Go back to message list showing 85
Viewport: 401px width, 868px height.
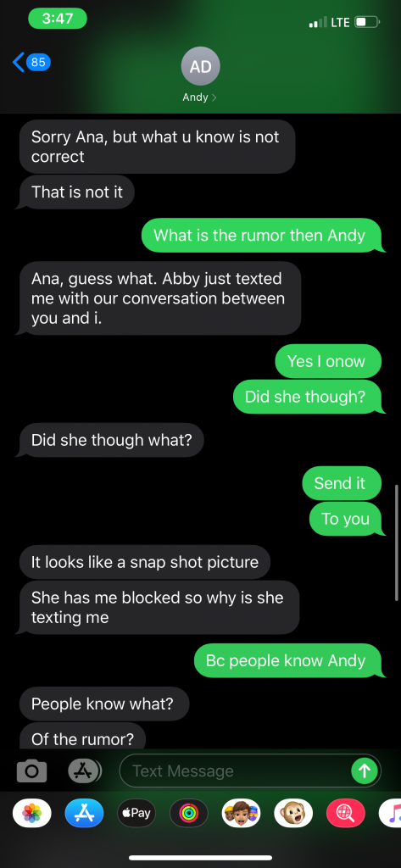coord(31,62)
